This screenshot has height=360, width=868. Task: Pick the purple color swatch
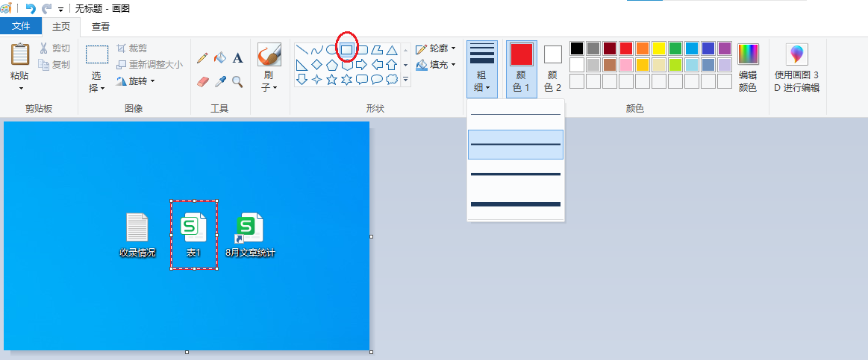click(x=725, y=48)
